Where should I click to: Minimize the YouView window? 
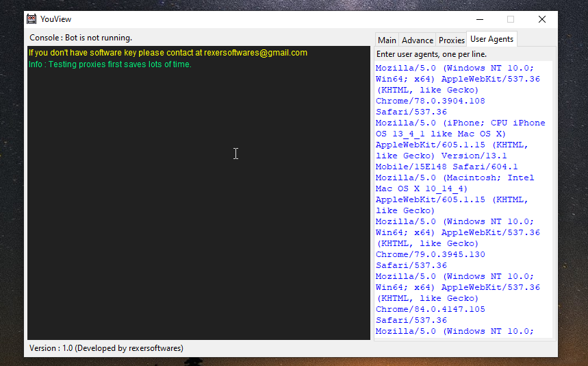pos(480,19)
